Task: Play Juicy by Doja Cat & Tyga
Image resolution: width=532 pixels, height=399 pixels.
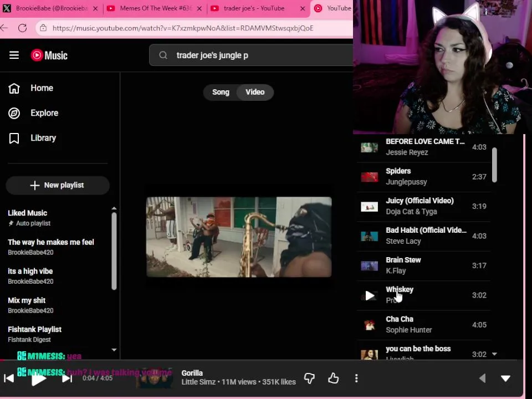Action: [424, 206]
